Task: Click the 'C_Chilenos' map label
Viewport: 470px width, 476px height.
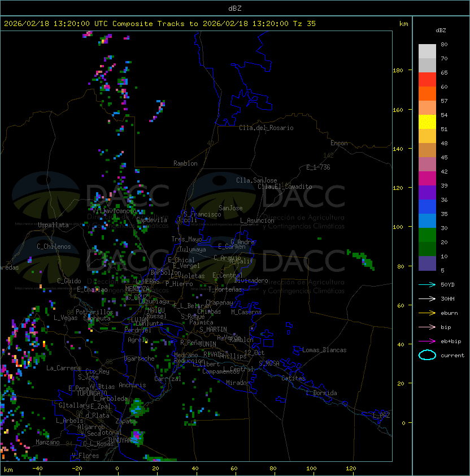Action: pos(54,246)
